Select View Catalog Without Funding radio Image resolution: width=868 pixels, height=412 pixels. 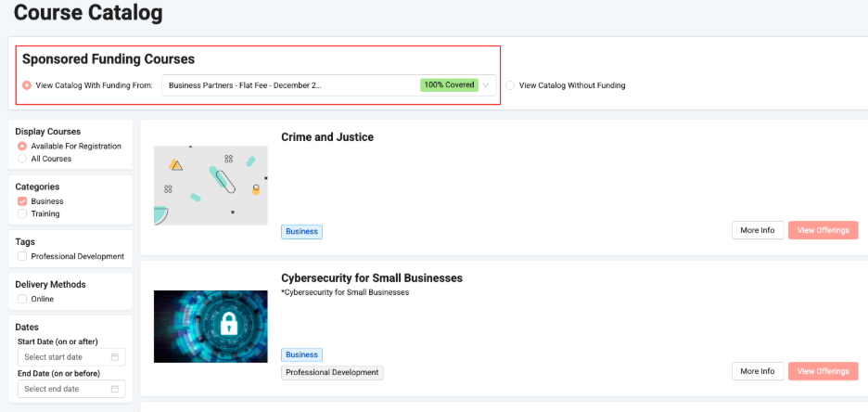tap(510, 85)
